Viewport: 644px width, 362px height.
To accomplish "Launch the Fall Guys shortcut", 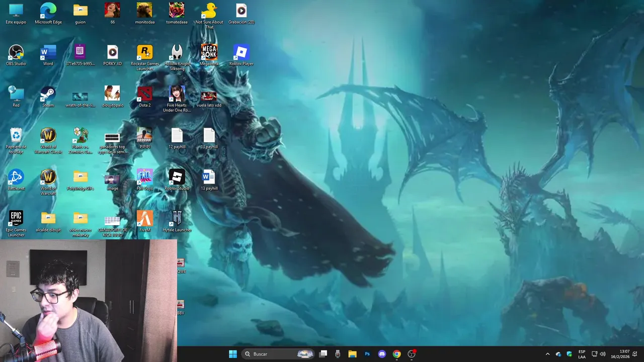I will pyautogui.click(x=144, y=180).
